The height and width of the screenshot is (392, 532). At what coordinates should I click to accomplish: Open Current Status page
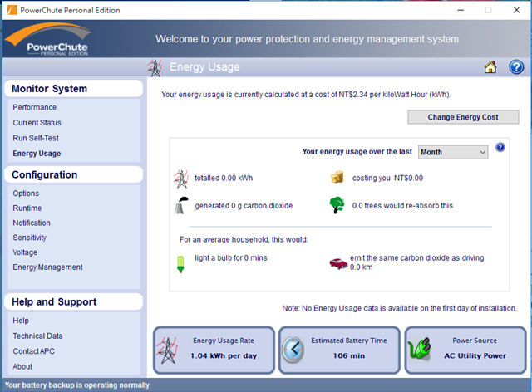[37, 123]
